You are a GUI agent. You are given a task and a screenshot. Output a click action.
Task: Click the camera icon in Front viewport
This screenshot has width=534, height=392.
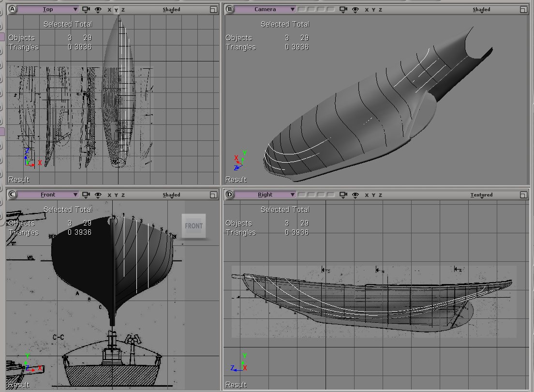tap(87, 195)
